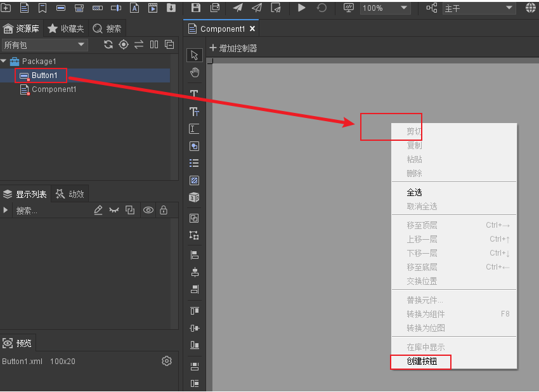Click 增加控制器 add controller button
Image resolution: width=539 pixels, height=392 pixels.
point(233,48)
